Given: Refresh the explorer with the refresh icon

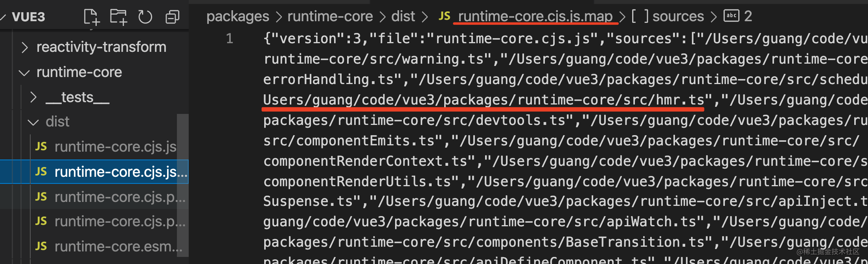Looking at the screenshot, I should [x=145, y=17].
